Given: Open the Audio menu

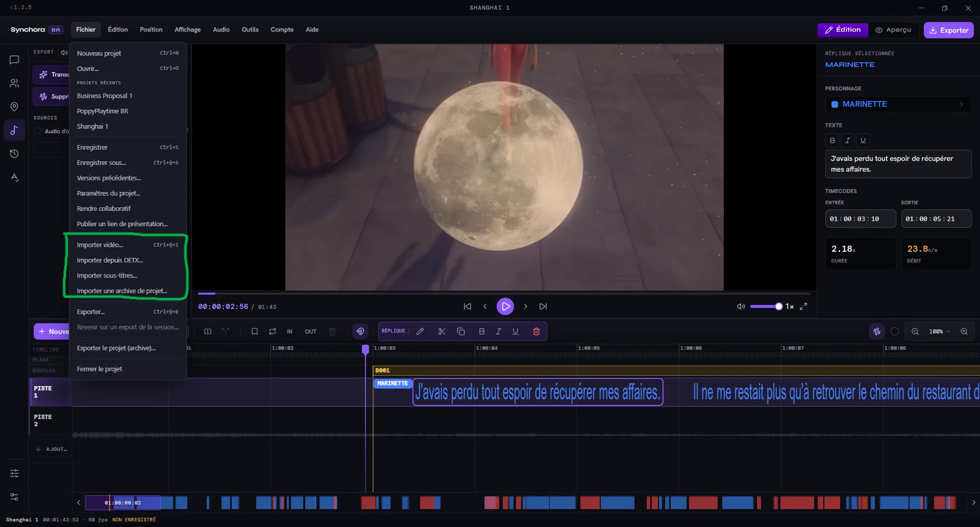Looking at the screenshot, I should click(221, 30).
